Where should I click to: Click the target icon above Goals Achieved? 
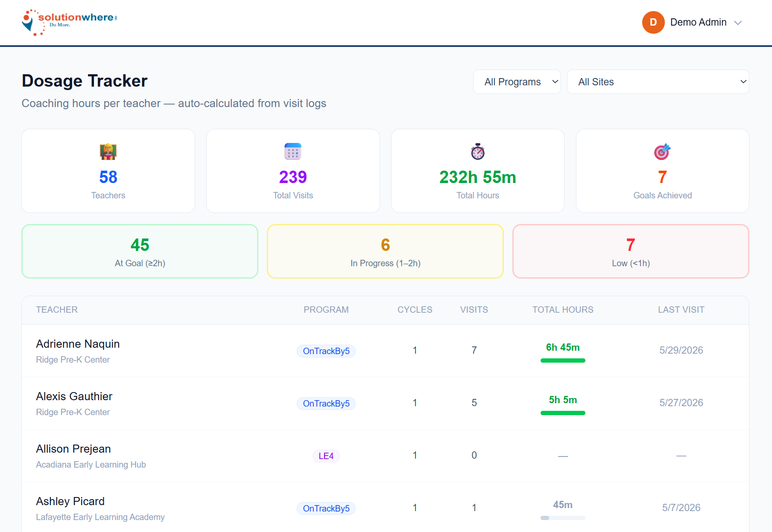pos(662,151)
